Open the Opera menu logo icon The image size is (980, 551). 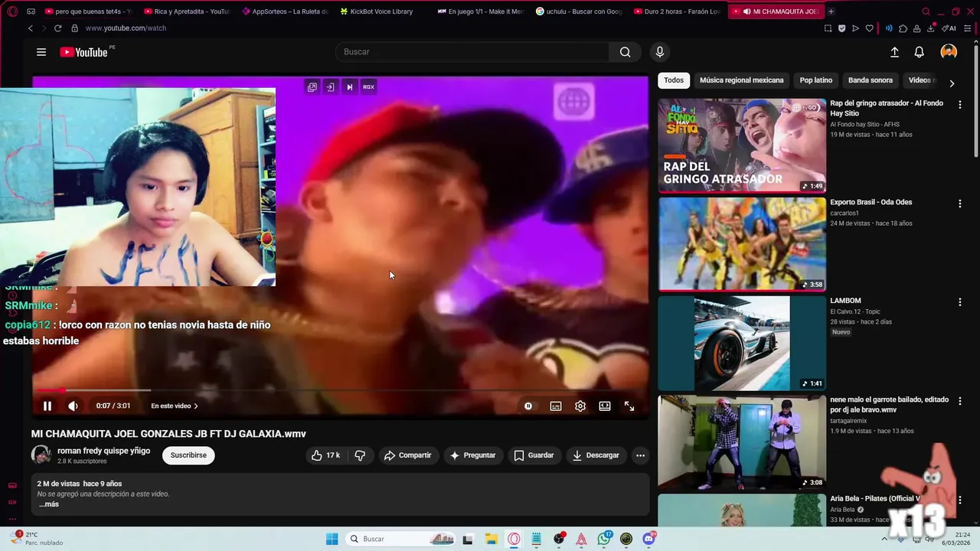coord(12,11)
